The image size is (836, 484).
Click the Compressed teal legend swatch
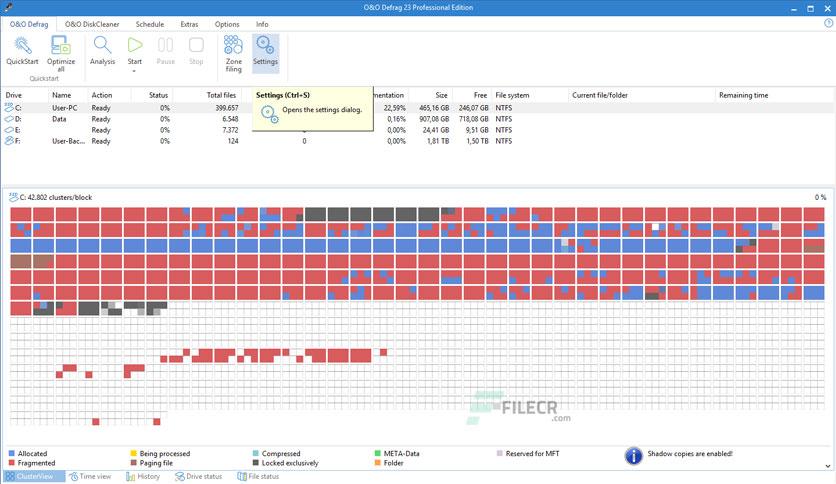(255, 454)
